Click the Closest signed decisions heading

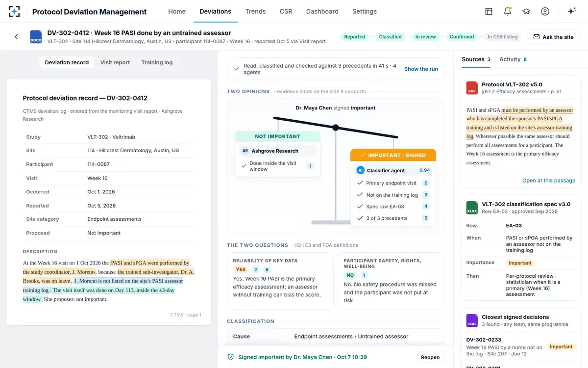[515, 317]
